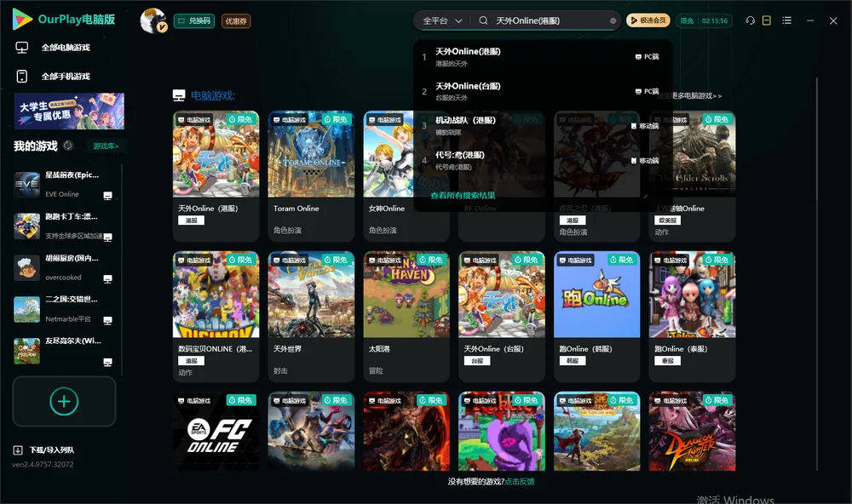Select the EVE Online game icon in sidebar
Screen dimensions: 852x504
[26, 185]
